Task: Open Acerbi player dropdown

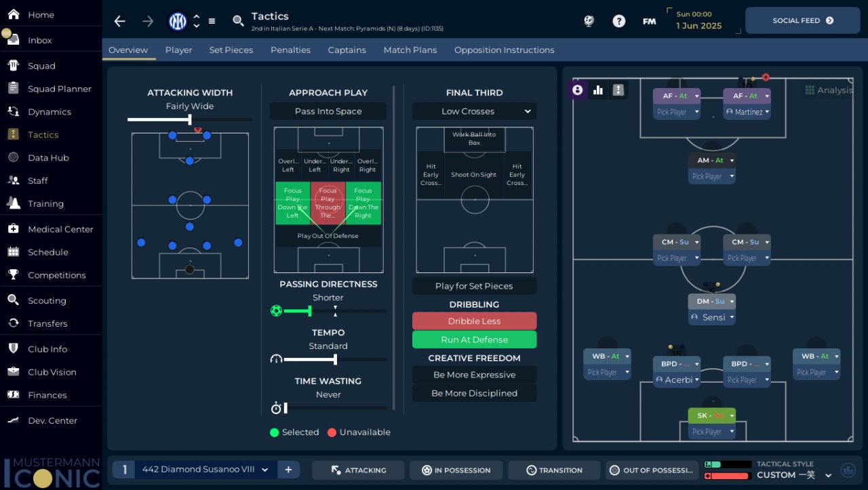Action: pyautogui.click(x=677, y=380)
